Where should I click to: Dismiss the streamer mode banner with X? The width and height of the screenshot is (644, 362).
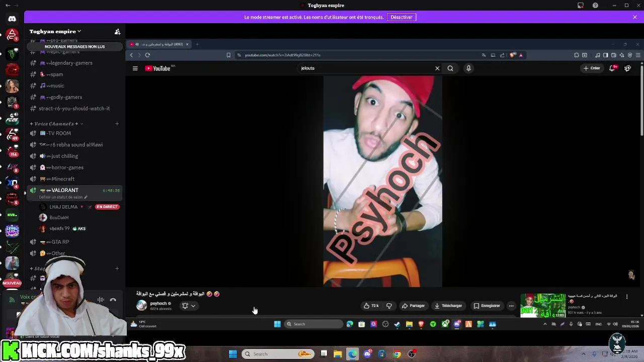pyautogui.click(x=635, y=17)
